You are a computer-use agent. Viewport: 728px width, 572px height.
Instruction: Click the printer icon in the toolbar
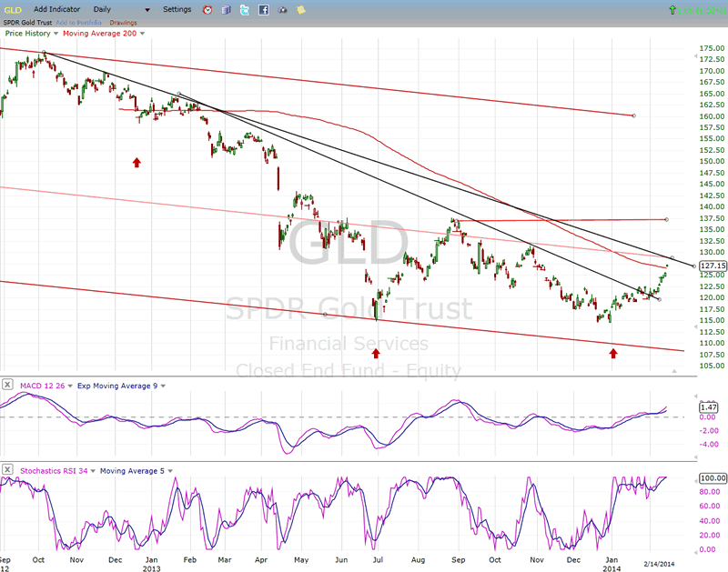pyautogui.click(x=282, y=10)
